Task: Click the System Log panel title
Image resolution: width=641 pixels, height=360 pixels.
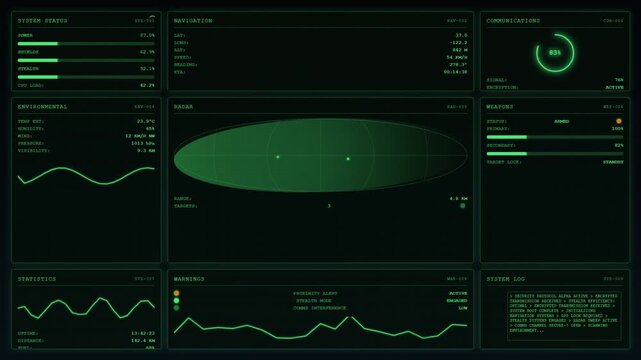Action: (x=505, y=279)
